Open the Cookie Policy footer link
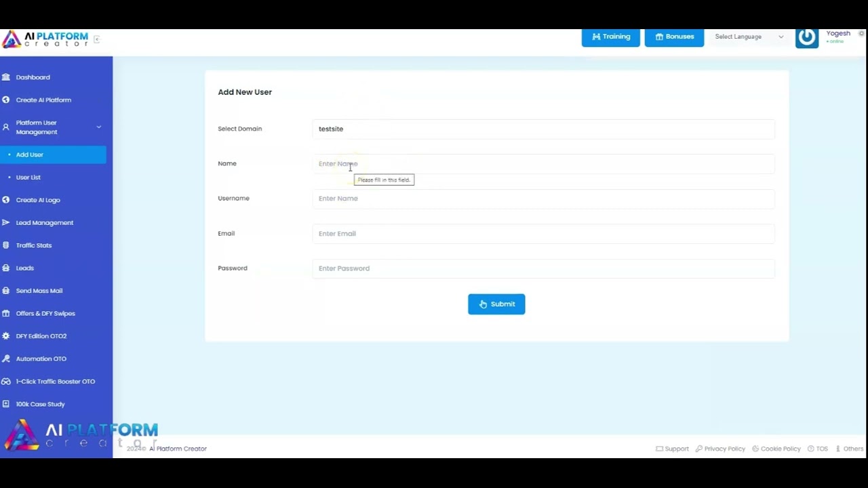The image size is (868, 488). (x=776, y=449)
